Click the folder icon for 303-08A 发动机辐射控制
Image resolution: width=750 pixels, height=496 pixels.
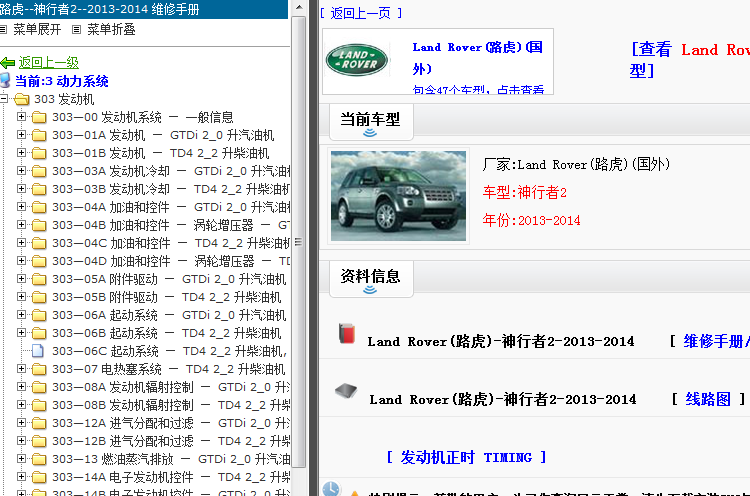[39, 387]
